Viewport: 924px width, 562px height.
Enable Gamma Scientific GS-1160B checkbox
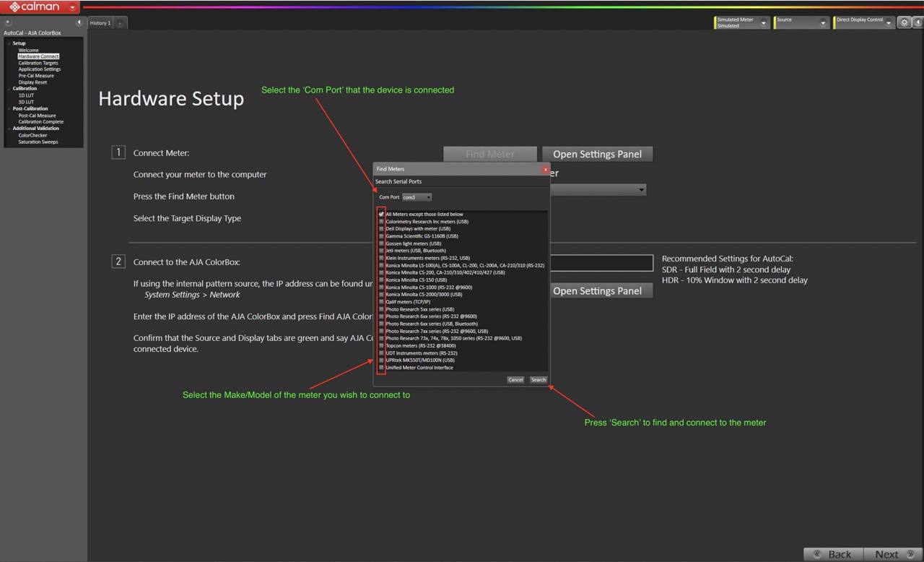[x=381, y=236]
